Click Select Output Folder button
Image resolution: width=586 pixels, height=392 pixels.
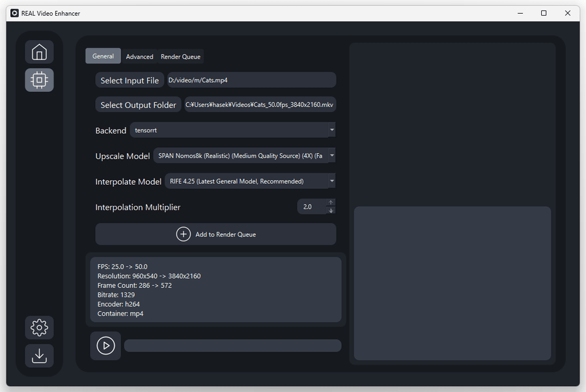138,105
